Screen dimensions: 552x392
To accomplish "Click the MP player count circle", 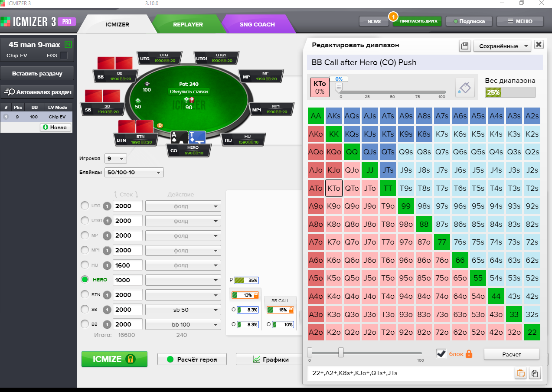I will click(x=108, y=235).
